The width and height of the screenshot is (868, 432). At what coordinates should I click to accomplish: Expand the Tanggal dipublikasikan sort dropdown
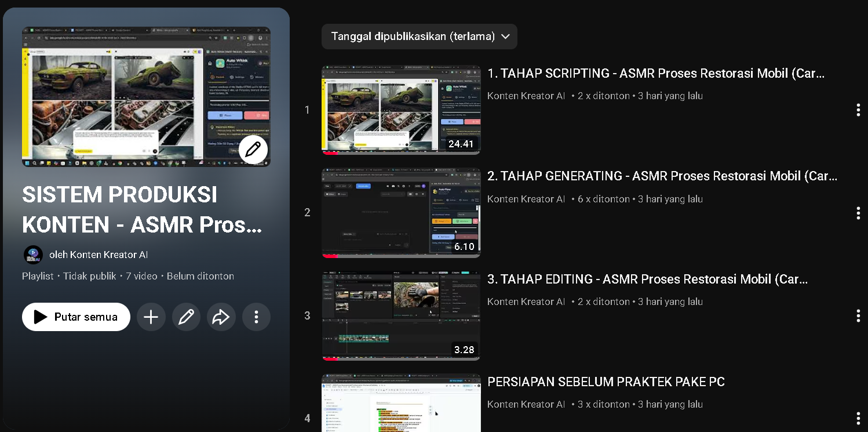[413, 37]
